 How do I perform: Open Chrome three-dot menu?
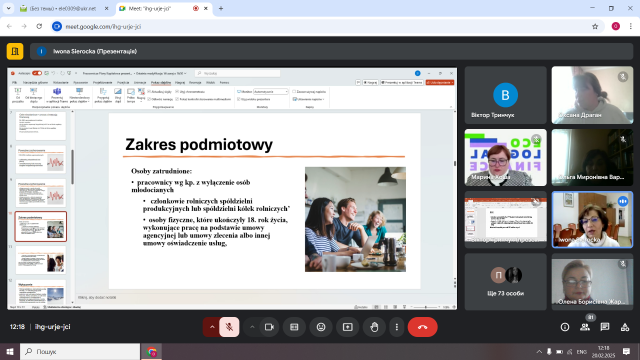pyautogui.click(x=631, y=26)
